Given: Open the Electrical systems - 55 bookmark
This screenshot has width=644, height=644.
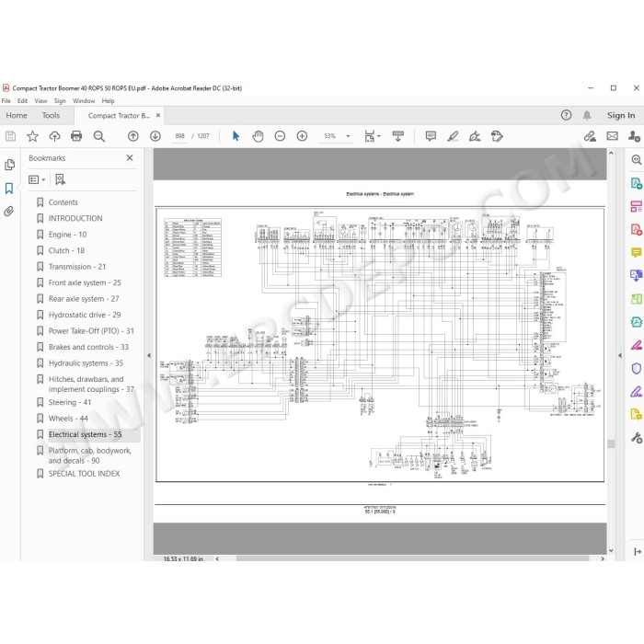Looking at the screenshot, I should [x=85, y=434].
